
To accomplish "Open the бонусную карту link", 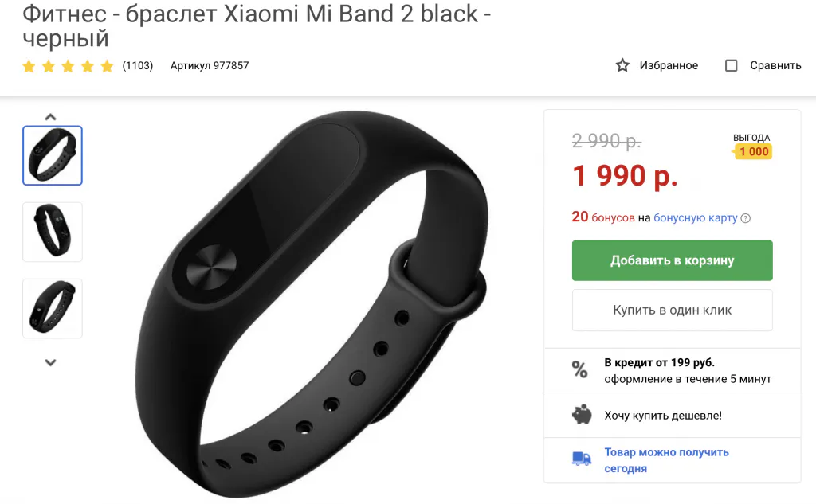I will click(695, 218).
